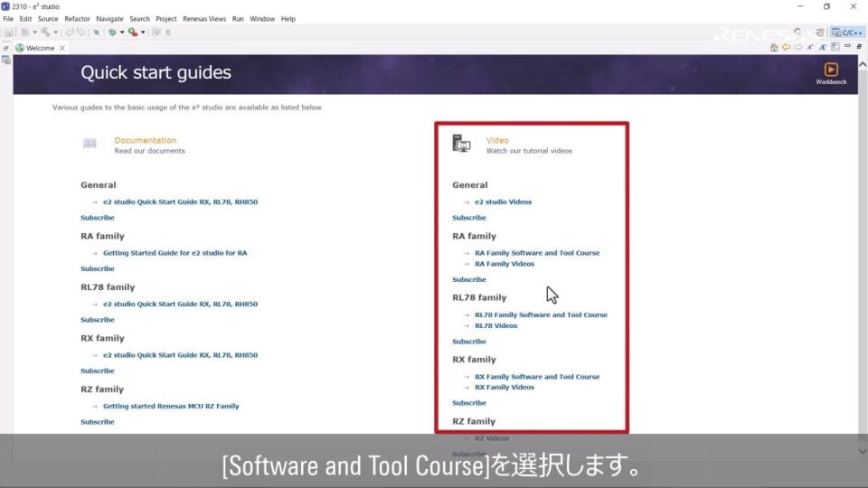The width and height of the screenshot is (868, 488).
Task: Click Subscribe under RL78 family videos
Action: coord(468,342)
